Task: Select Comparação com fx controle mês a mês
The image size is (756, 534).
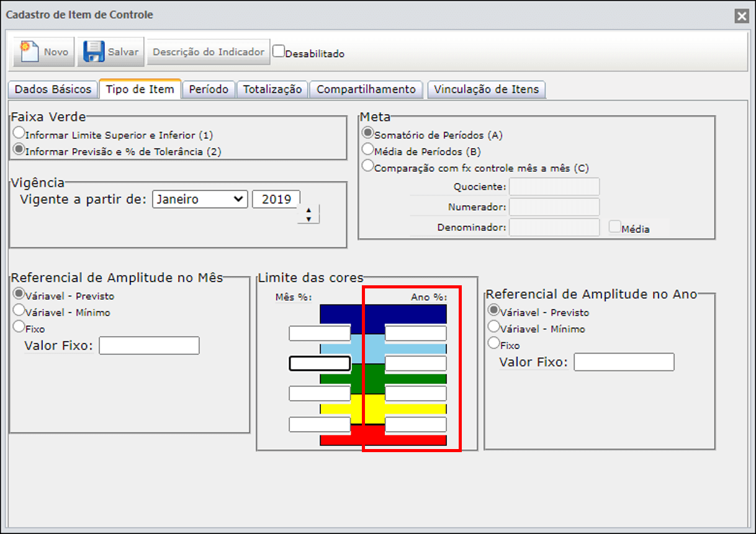Action: (368, 166)
